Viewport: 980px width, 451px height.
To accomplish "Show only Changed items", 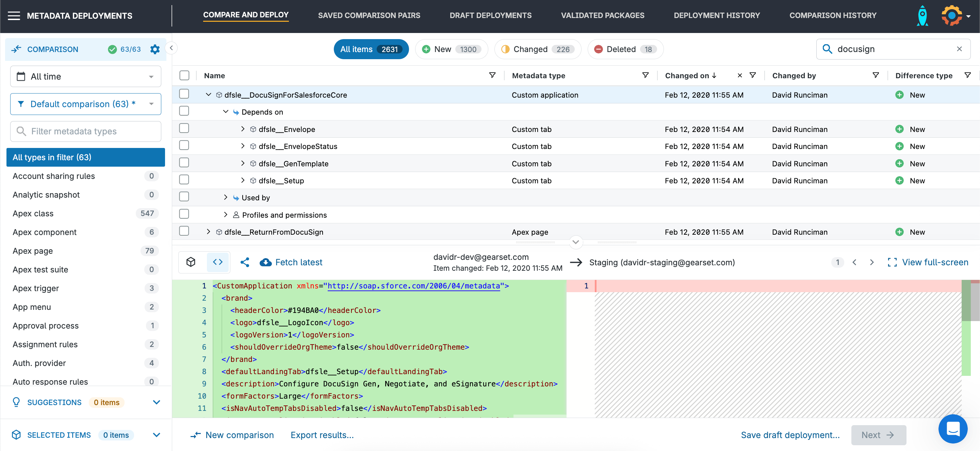I will [537, 49].
